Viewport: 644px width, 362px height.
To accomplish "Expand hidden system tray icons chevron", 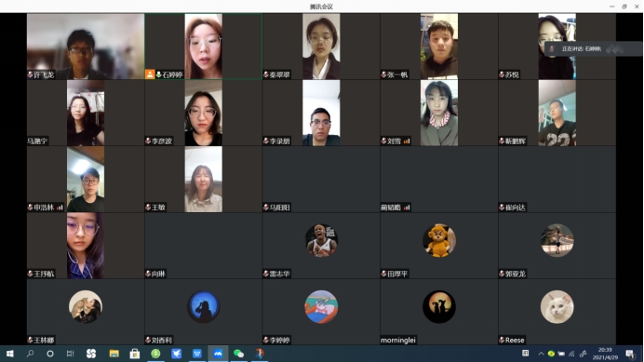I will 541,354.
